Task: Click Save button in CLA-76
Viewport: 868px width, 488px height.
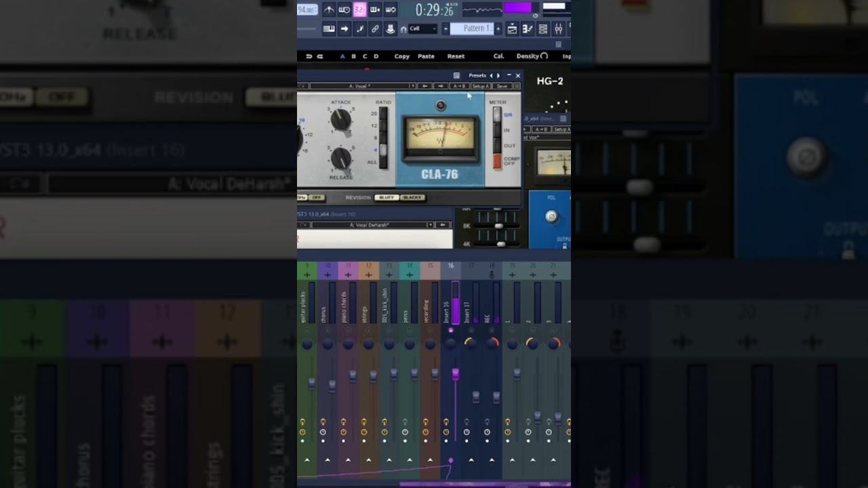Action: pyautogui.click(x=502, y=86)
